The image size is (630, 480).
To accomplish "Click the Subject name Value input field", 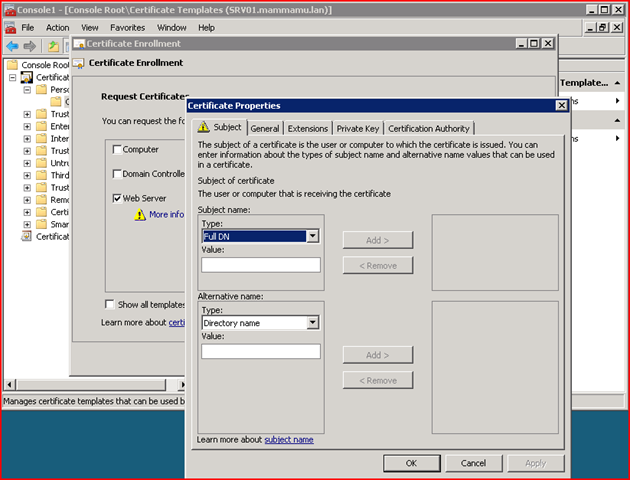I will click(x=260, y=265).
